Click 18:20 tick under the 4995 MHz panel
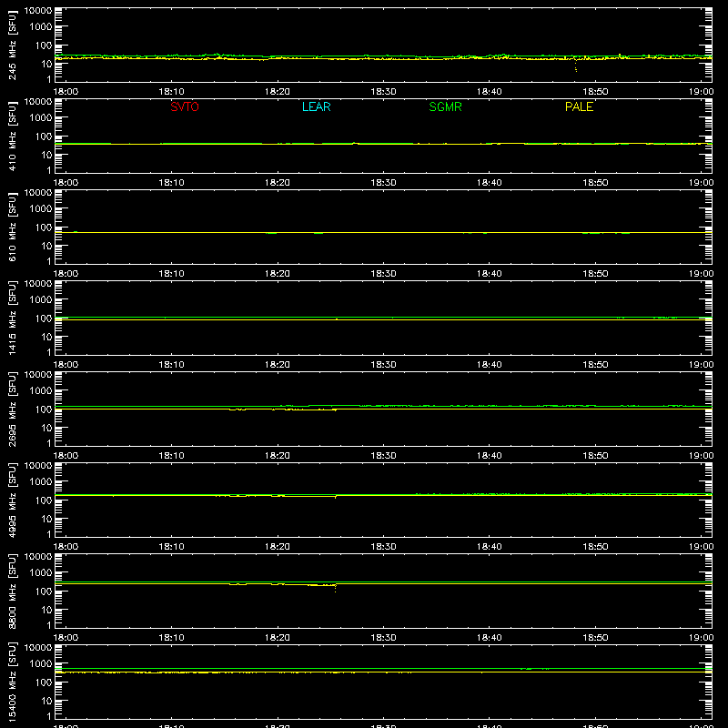 [278, 547]
